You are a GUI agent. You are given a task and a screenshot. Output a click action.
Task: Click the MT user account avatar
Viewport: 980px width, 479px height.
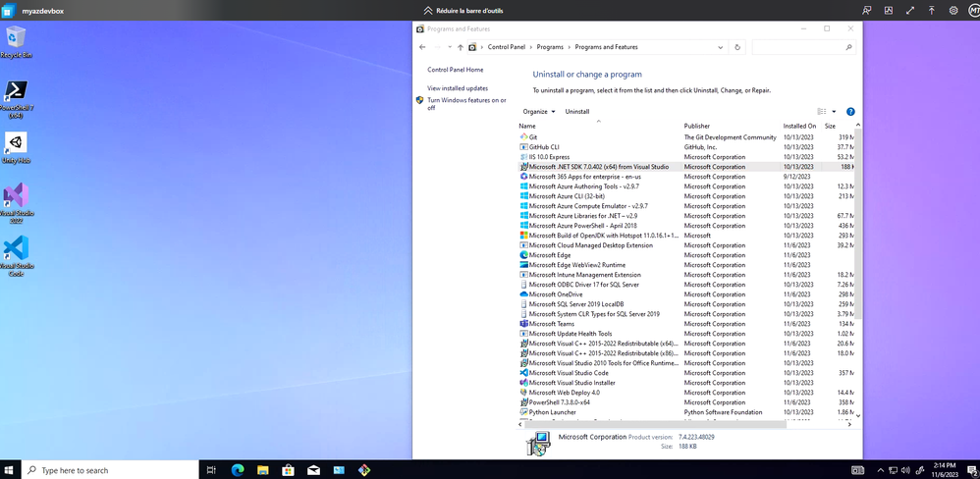(x=974, y=10)
